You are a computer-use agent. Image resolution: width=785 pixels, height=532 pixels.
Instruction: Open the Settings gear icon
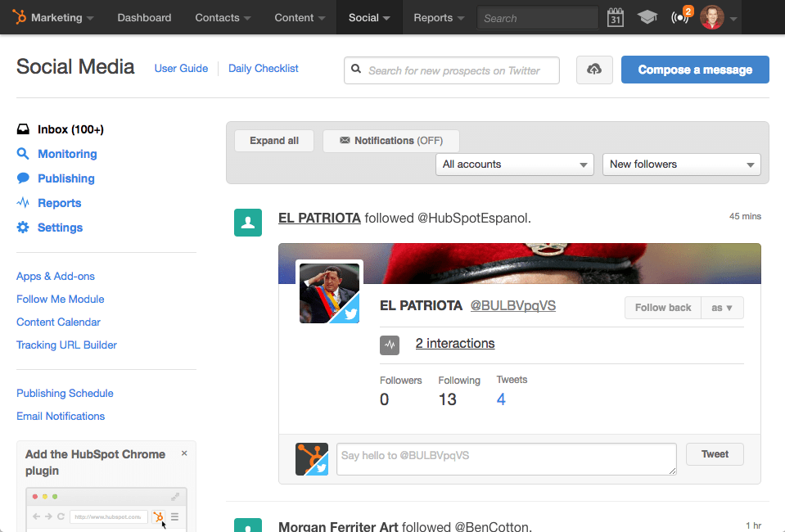(20, 228)
